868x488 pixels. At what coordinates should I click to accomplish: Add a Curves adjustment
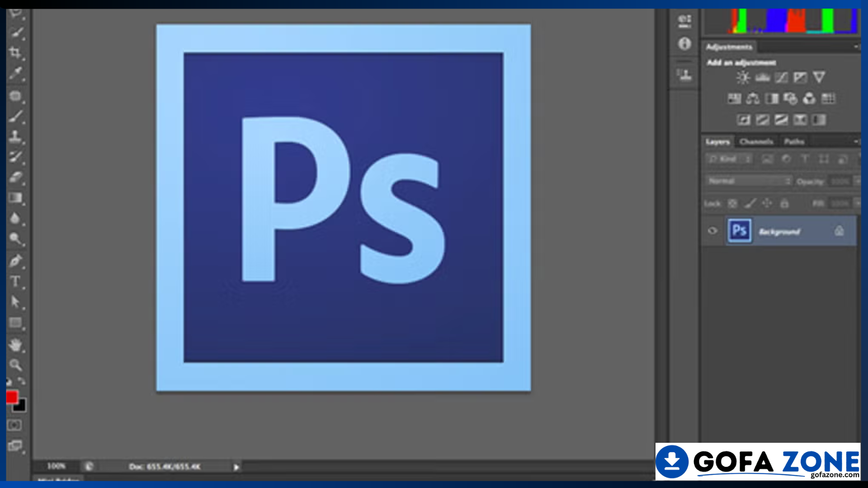(x=781, y=78)
